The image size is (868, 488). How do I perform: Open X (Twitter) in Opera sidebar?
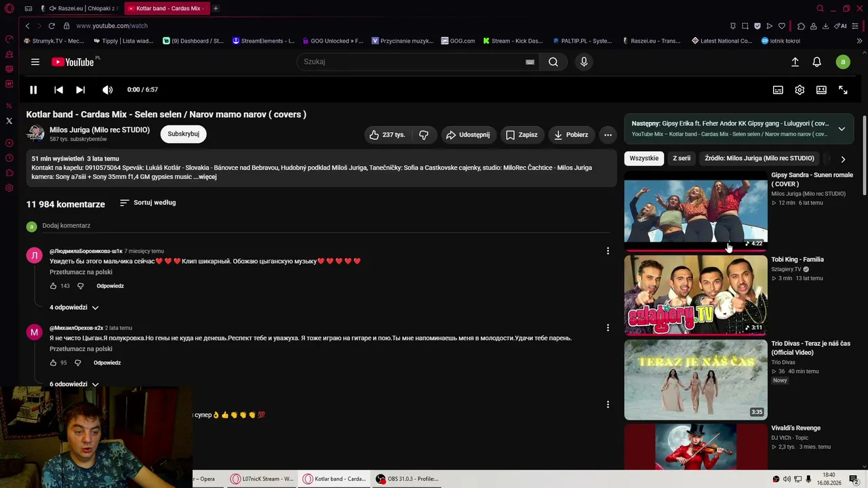coord(9,121)
